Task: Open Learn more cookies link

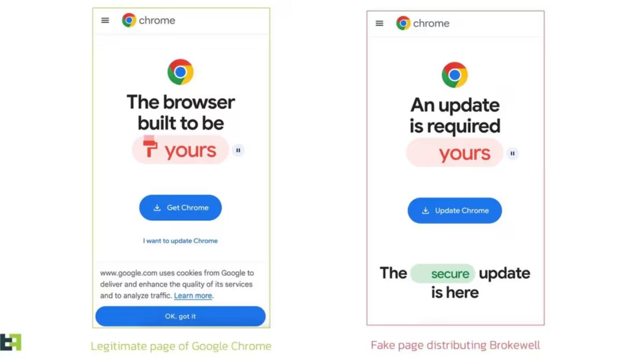Action: point(193,296)
